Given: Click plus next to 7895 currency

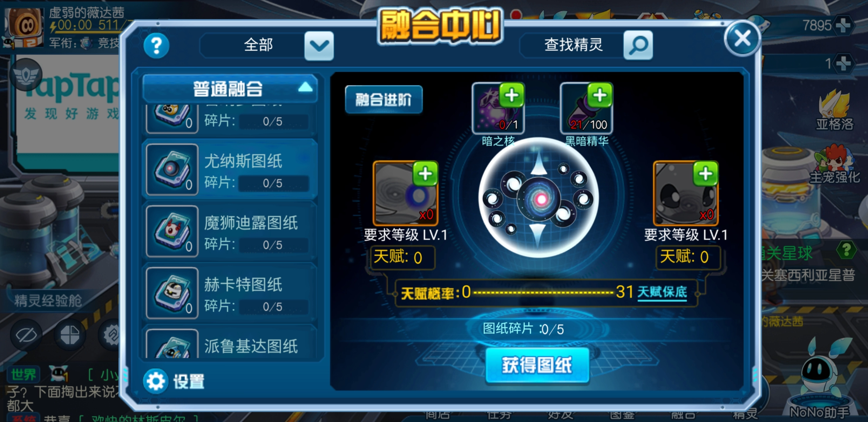Looking at the screenshot, I should coord(843,25).
